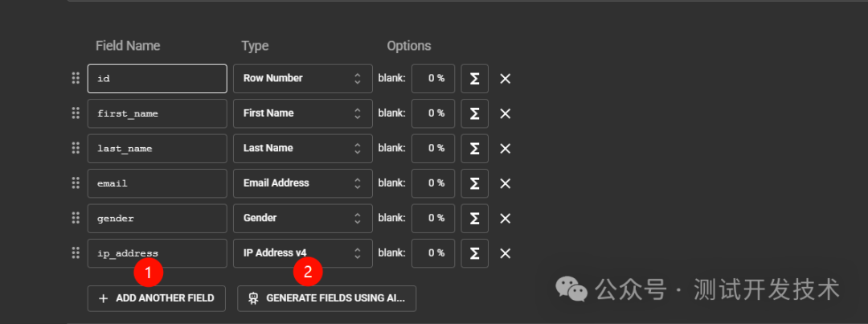
Task: Select the email field name input
Action: click(x=158, y=183)
